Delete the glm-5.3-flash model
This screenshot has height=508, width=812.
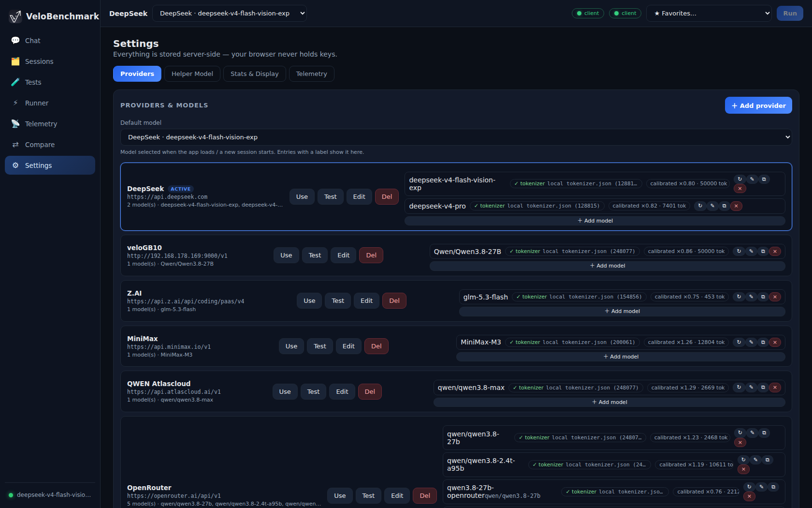(x=775, y=297)
